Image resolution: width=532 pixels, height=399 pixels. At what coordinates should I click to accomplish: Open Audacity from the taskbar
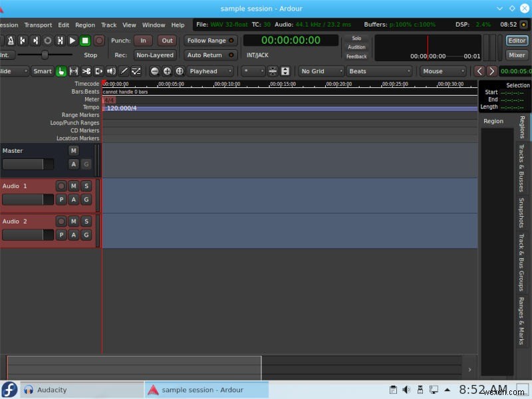82,390
